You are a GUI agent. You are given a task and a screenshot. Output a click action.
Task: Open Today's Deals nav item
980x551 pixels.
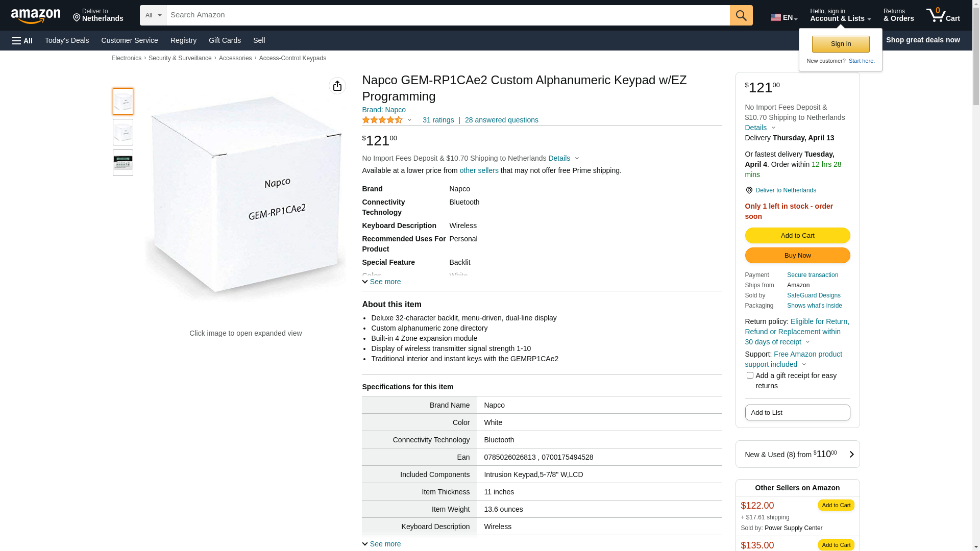[x=67, y=40]
